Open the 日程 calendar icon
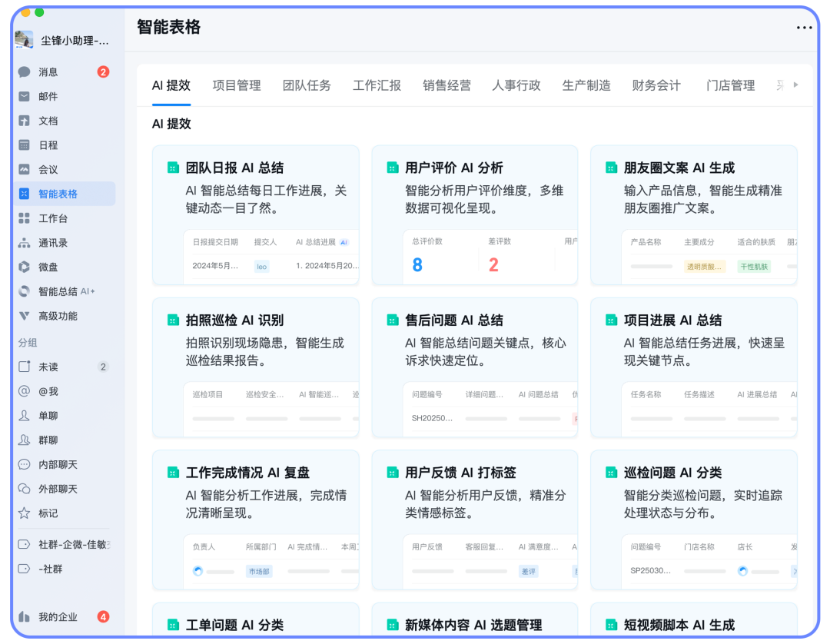The width and height of the screenshot is (830, 644). point(25,145)
